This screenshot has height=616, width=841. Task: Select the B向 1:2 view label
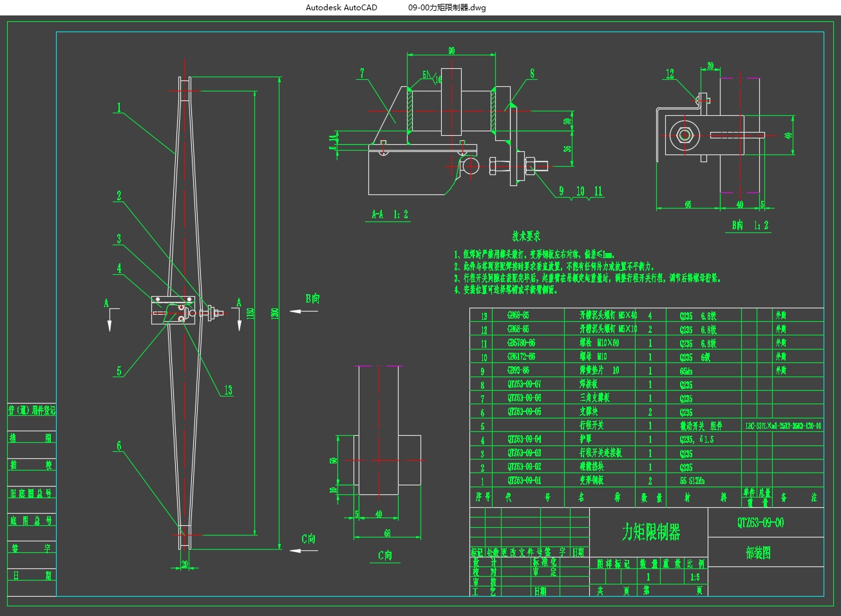pos(750,225)
